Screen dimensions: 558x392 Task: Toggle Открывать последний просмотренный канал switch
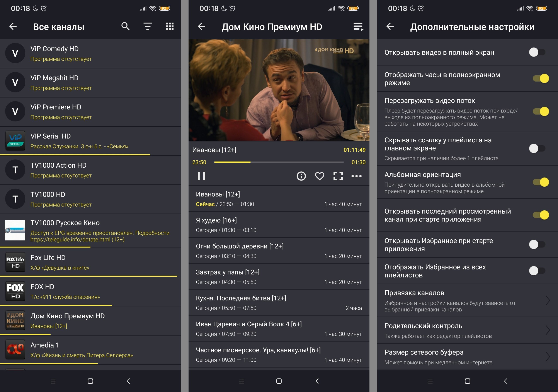(x=541, y=215)
